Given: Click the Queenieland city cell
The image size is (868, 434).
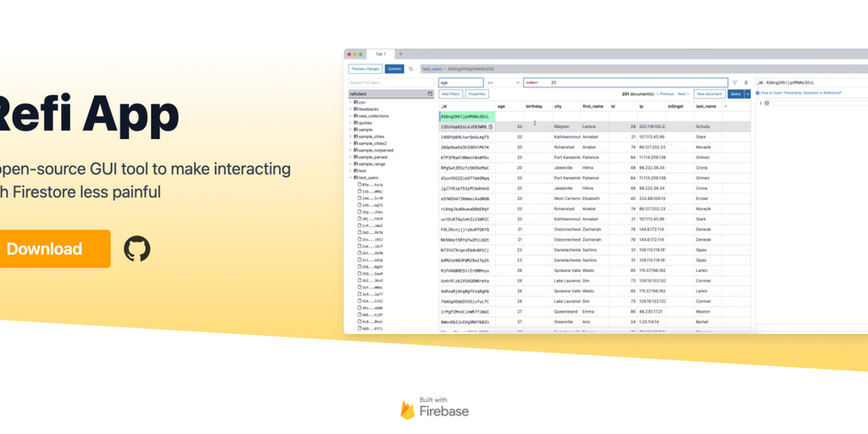Looking at the screenshot, I should click(x=566, y=311).
